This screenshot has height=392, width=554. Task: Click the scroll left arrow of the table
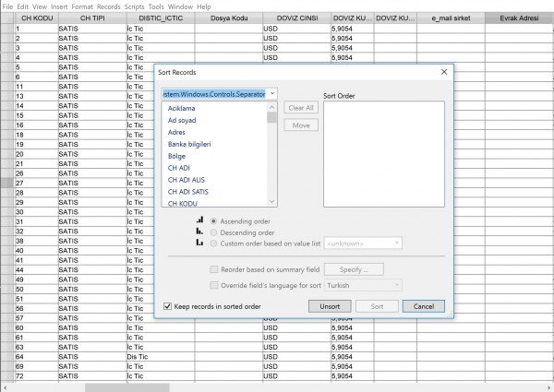[5, 387]
